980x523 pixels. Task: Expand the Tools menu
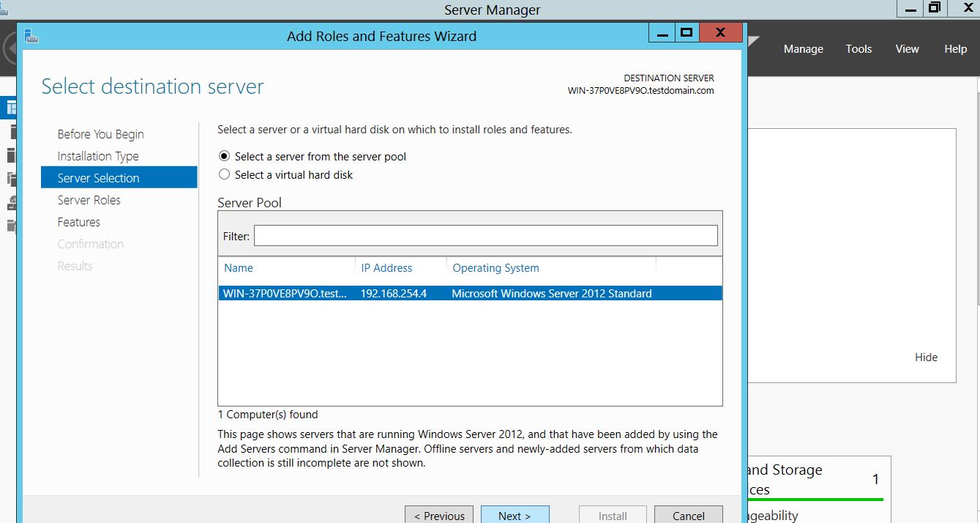859,49
